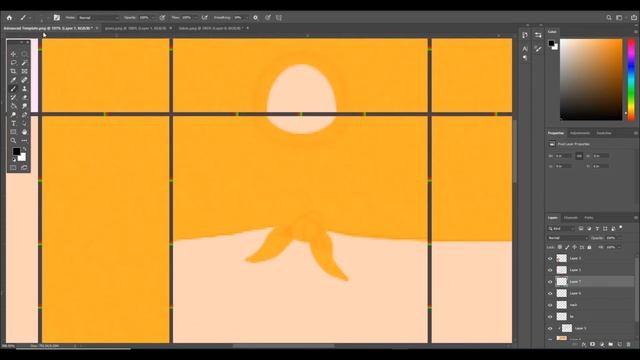Toggle lock transparent pixels

pyautogui.click(x=560, y=247)
